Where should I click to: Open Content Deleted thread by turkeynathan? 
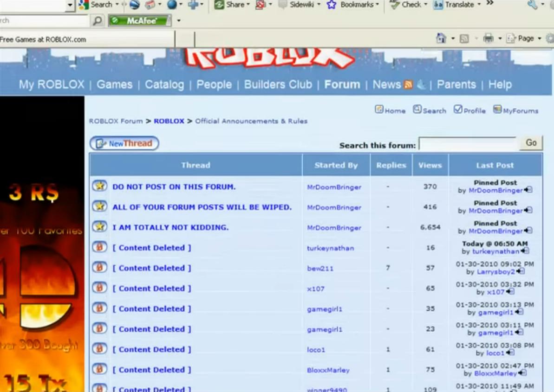[151, 248]
